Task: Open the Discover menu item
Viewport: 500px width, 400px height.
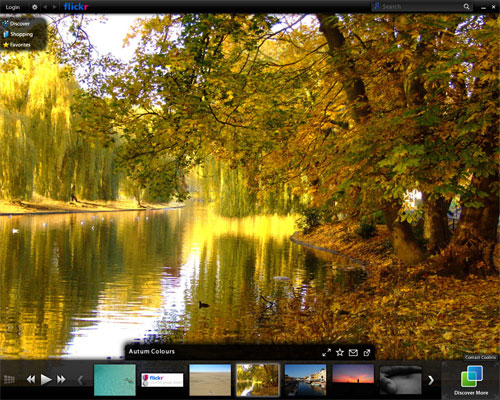Action: pyautogui.click(x=16, y=24)
